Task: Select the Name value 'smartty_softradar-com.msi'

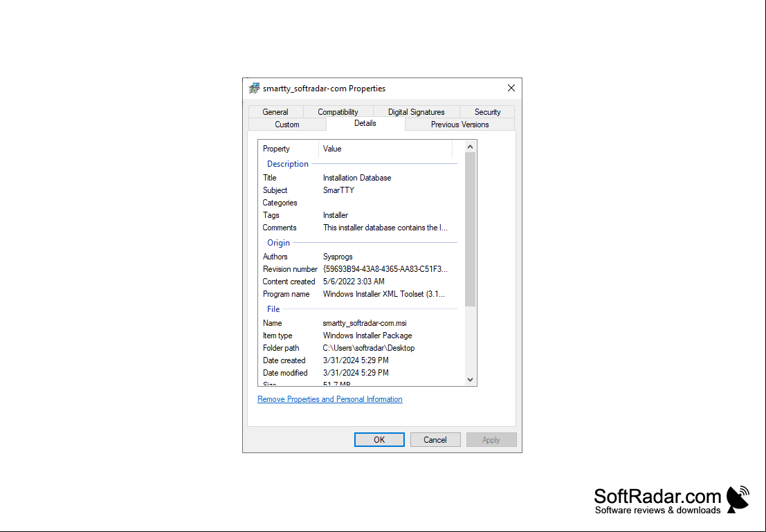Action: 365,323
